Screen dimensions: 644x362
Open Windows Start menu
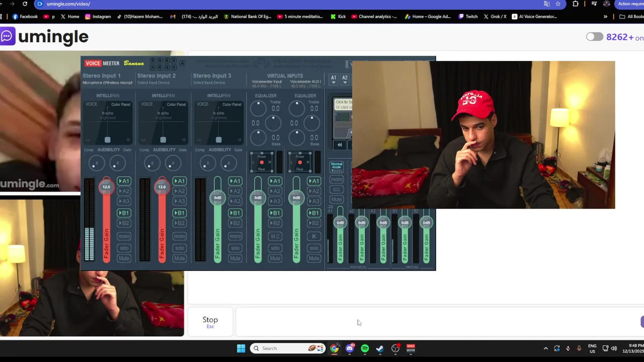tap(241, 348)
